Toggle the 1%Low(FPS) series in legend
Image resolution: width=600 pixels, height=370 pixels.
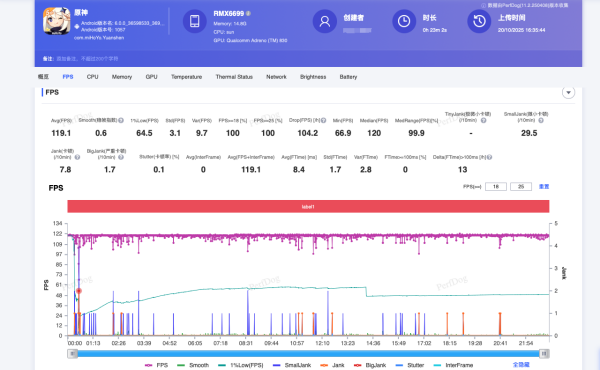pos(240,365)
